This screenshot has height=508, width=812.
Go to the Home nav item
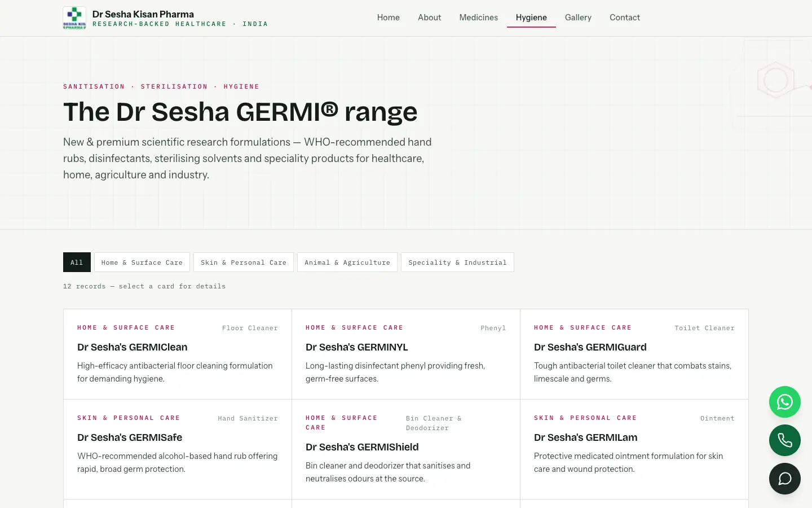pos(389,17)
